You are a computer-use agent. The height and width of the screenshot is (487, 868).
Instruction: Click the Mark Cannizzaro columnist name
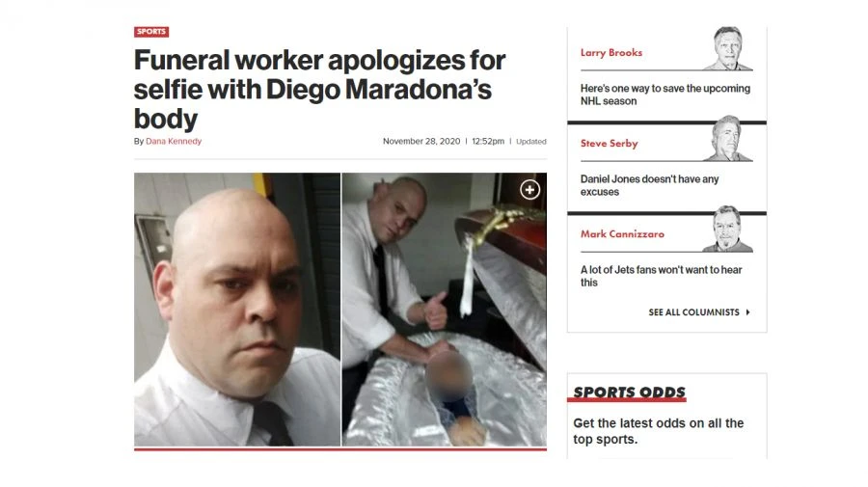[x=622, y=234]
